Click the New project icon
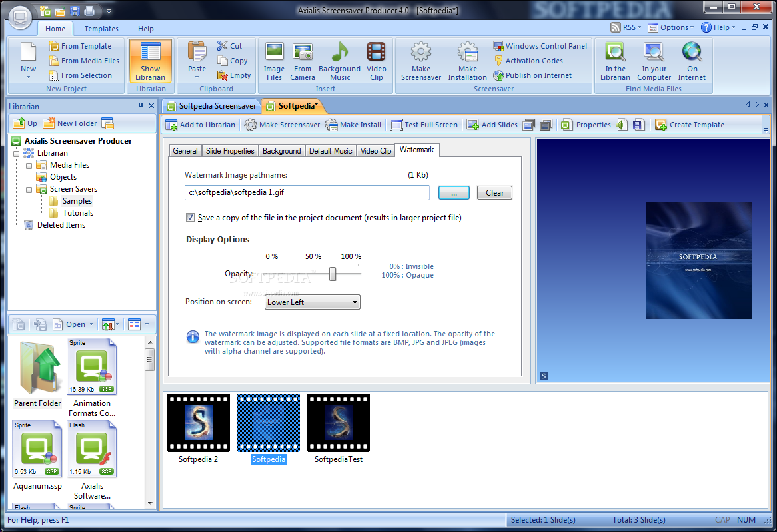Viewport: 777px width, 532px height. tap(28, 59)
